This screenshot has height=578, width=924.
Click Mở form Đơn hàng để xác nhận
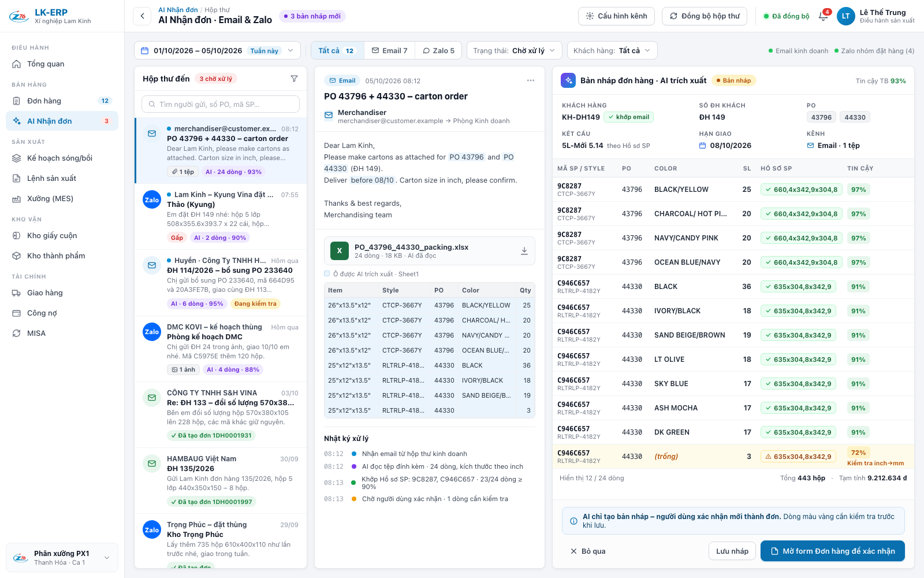[833, 551]
